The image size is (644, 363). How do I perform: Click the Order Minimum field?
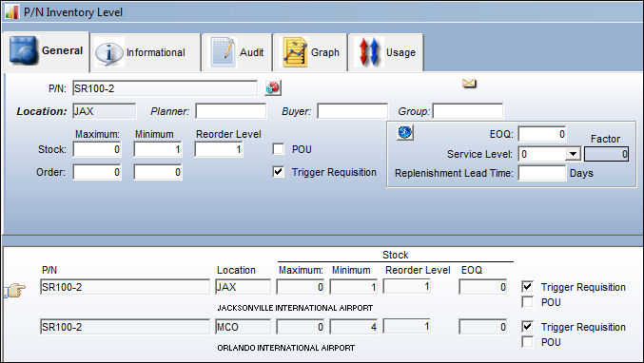point(158,172)
